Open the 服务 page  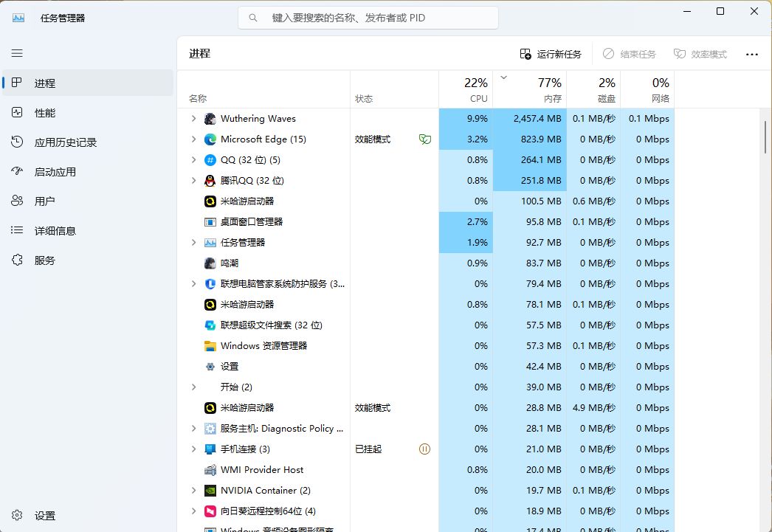click(88, 260)
